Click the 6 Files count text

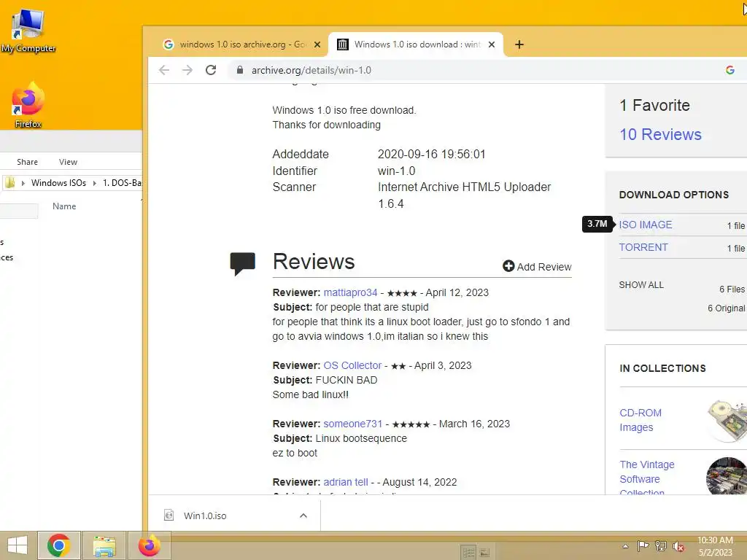coord(732,289)
